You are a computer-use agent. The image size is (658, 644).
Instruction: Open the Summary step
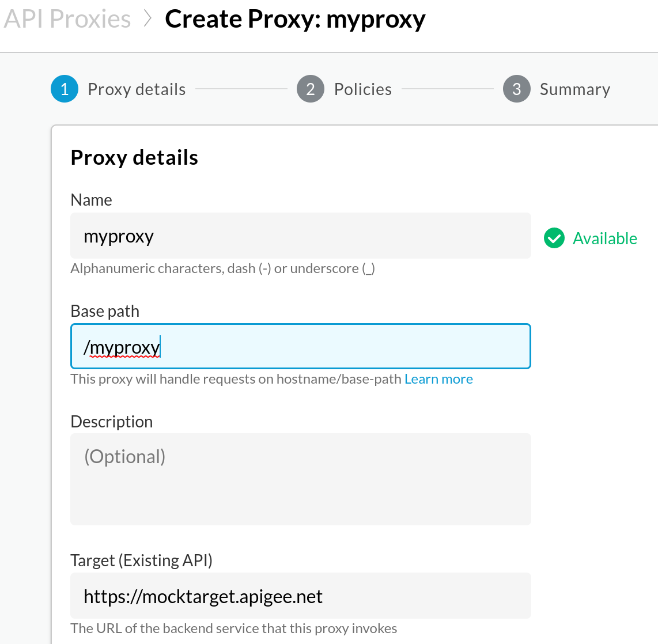(574, 89)
